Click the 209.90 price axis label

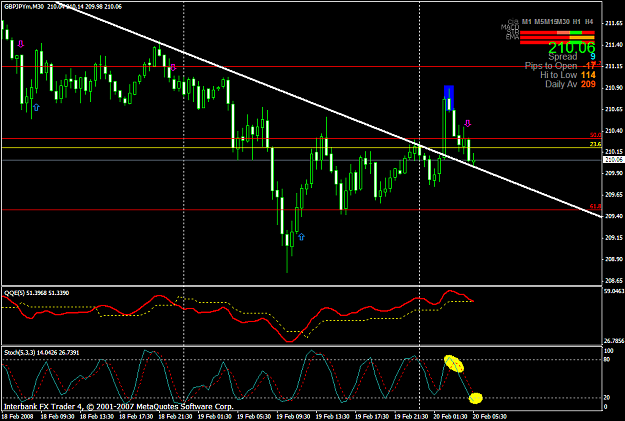[614, 173]
